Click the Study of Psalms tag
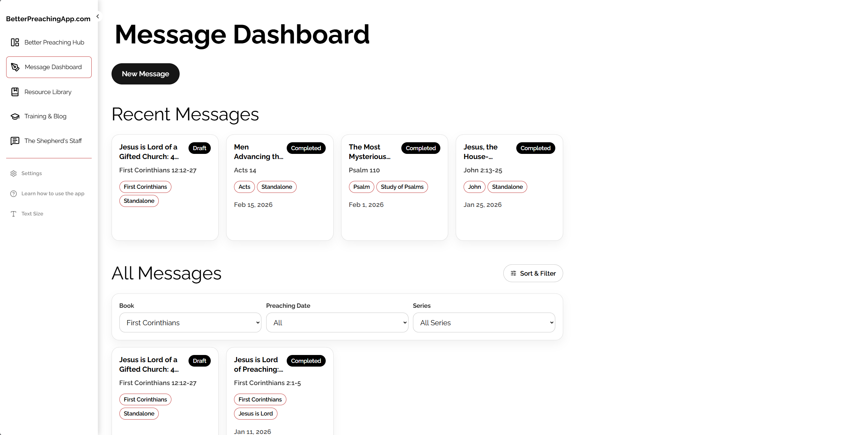 (402, 187)
